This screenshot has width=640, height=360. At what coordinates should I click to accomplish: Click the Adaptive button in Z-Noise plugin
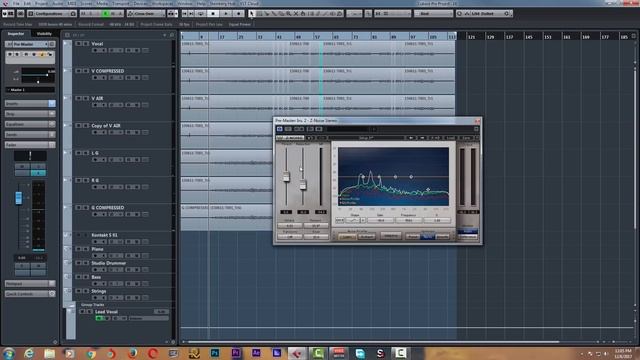point(391,236)
